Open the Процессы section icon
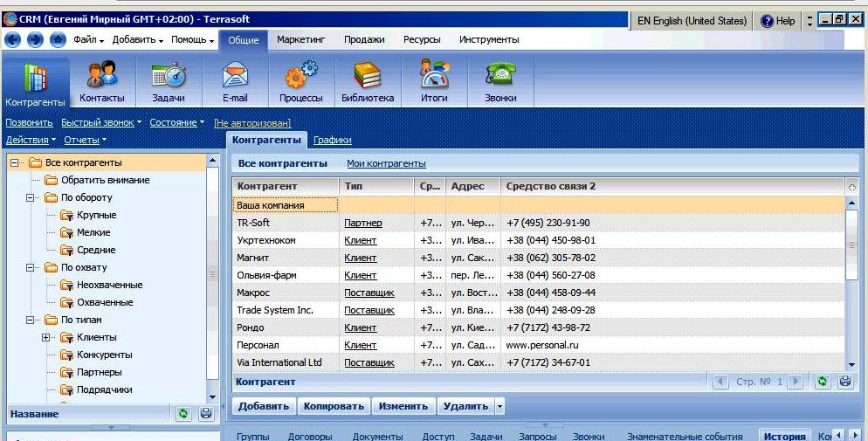868x441 pixels. point(301,82)
